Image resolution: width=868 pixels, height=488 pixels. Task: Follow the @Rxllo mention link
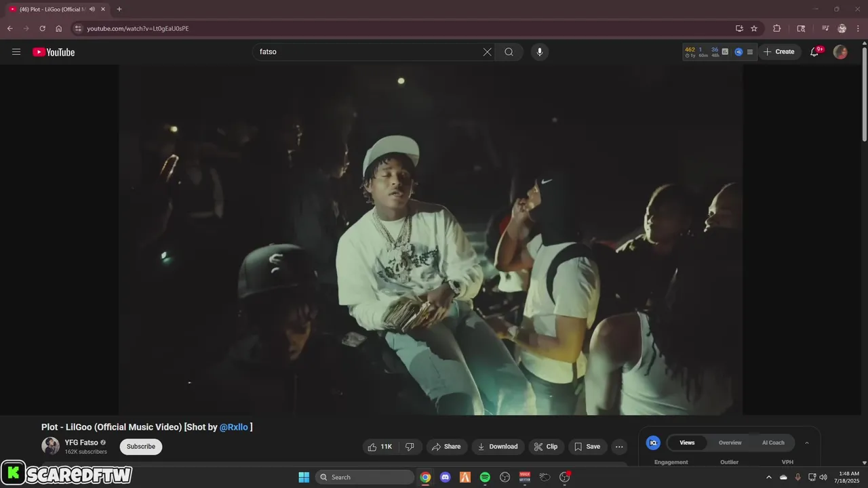pyautogui.click(x=234, y=427)
